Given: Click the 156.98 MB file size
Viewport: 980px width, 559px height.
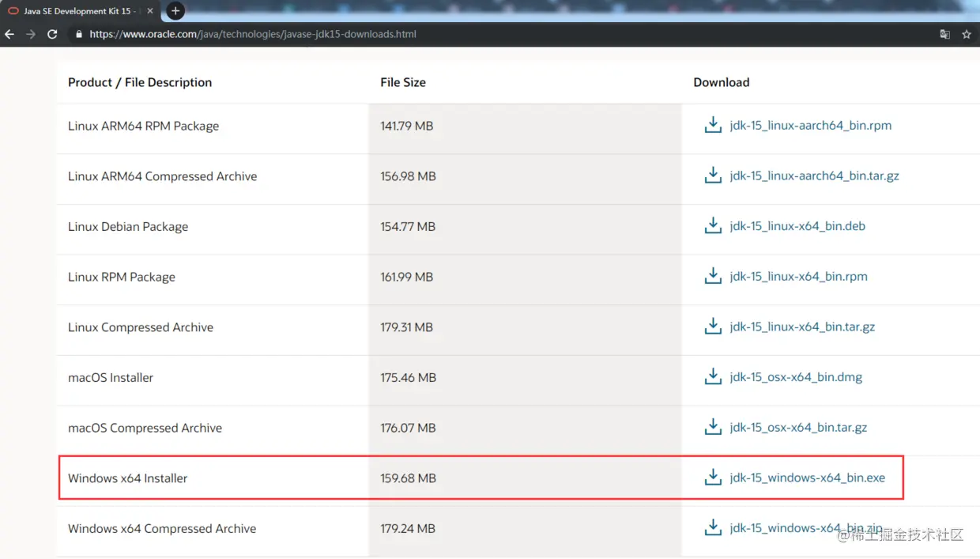Looking at the screenshot, I should coord(408,176).
